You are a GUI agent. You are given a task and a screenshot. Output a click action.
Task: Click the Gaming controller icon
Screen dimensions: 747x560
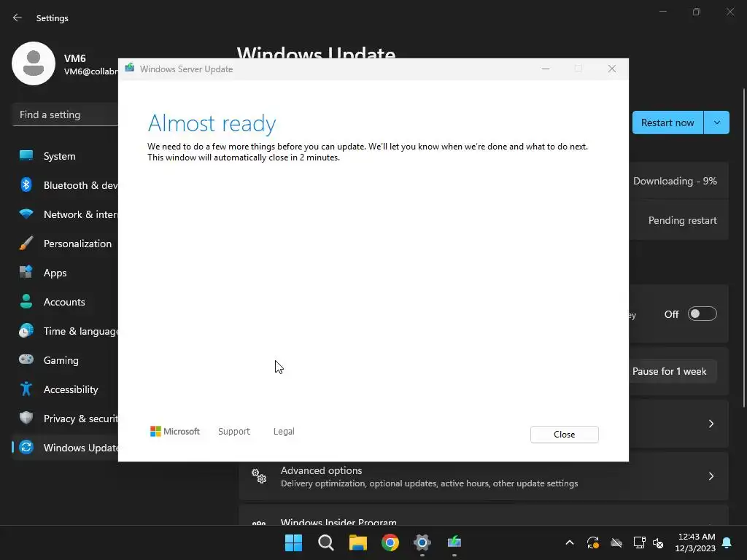26,359
